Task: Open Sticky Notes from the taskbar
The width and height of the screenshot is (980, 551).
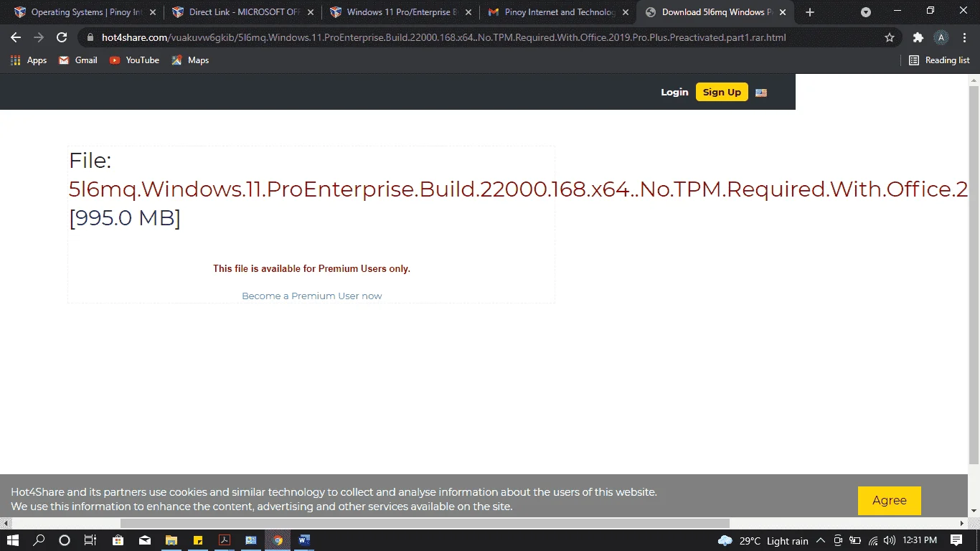Action: coord(198,540)
